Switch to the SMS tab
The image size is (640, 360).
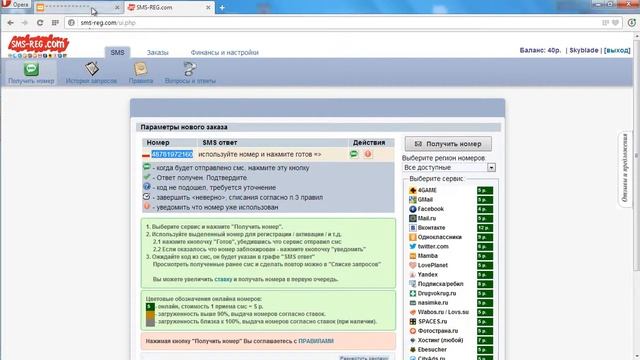click(117, 52)
